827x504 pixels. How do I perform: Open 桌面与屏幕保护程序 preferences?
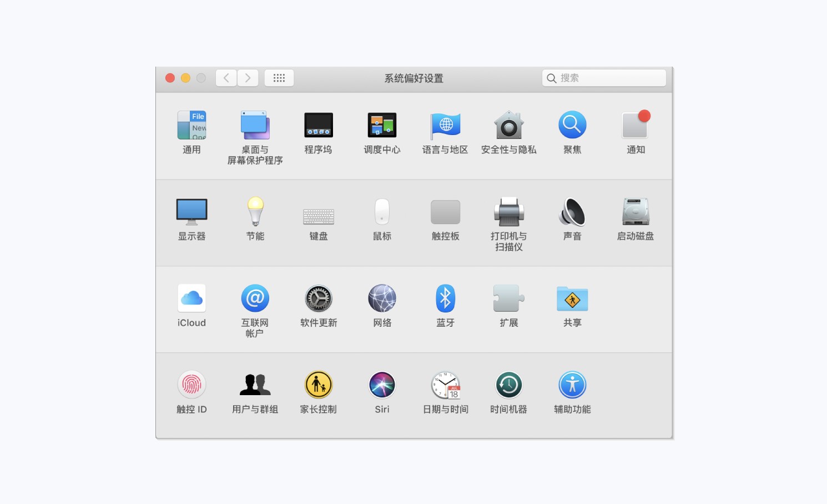pos(255,125)
